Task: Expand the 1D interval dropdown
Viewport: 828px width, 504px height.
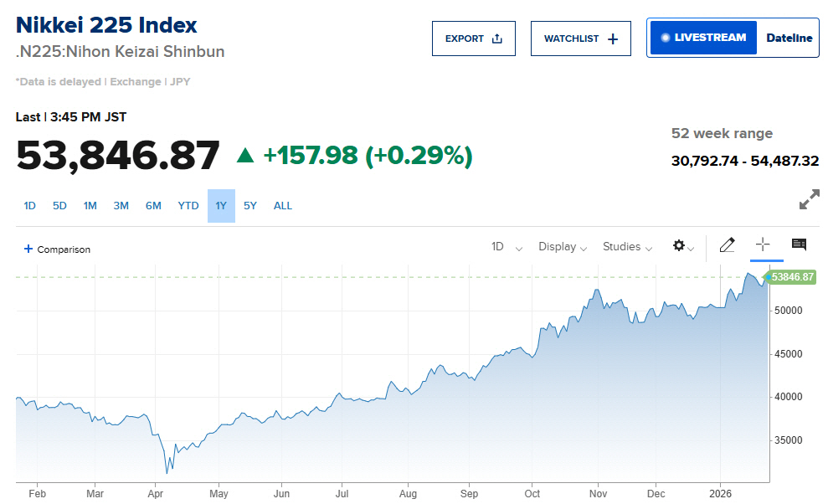Action: [506, 247]
